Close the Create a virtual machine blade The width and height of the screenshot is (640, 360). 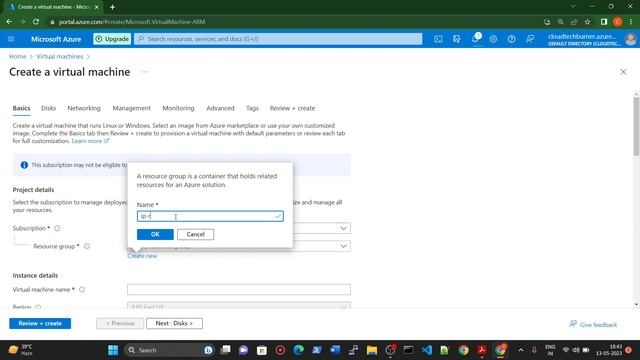pos(623,72)
